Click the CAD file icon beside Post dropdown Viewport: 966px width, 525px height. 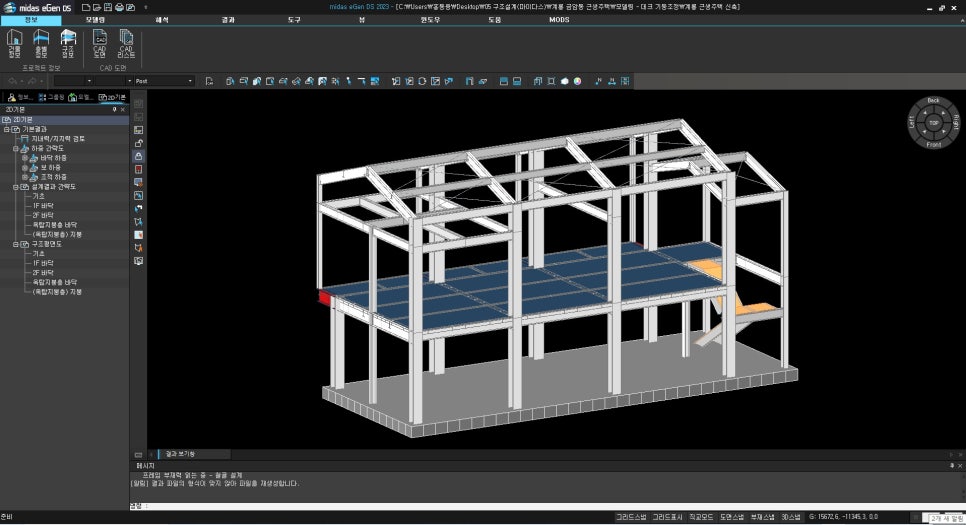pos(209,81)
